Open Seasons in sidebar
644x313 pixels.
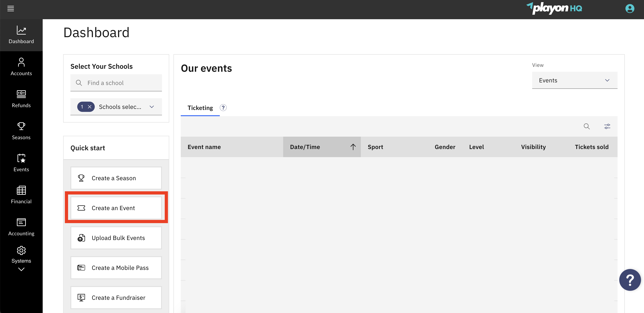pyautogui.click(x=21, y=131)
